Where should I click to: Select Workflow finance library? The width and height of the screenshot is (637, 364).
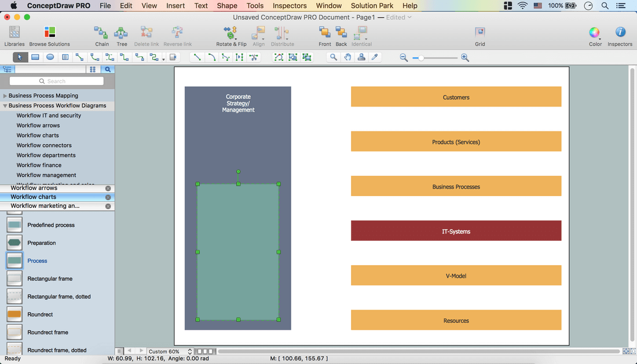coord(39,165)
